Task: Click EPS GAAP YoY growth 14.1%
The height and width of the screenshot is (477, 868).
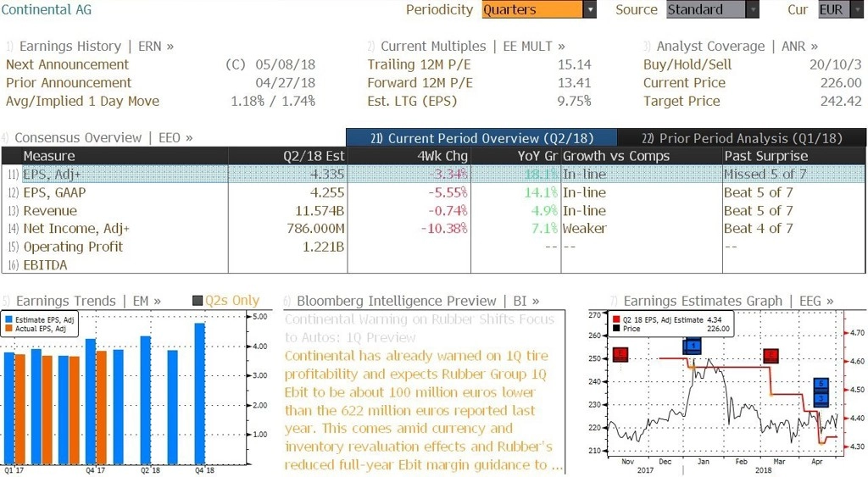Action: tap(541, 192)
